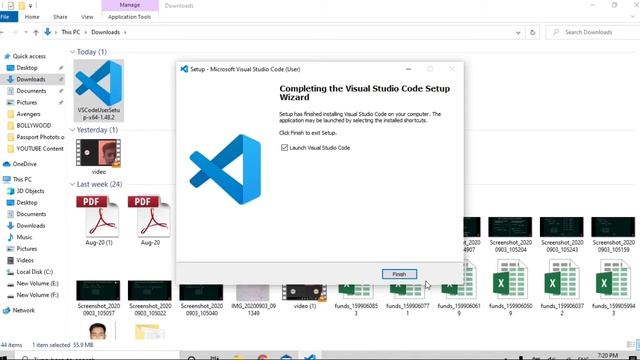Click the Refresh button beside address bar
Screen dimensions: 640x360
(x=532, y=32)
